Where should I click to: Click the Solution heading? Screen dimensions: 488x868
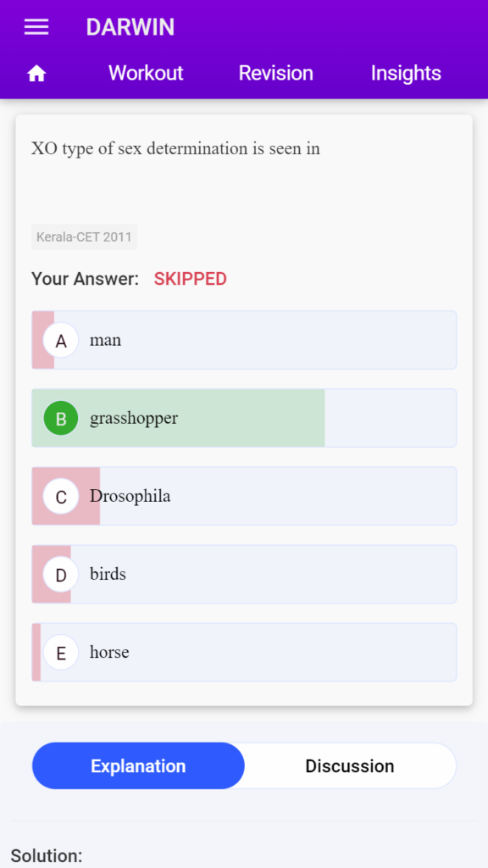point(47,855)
